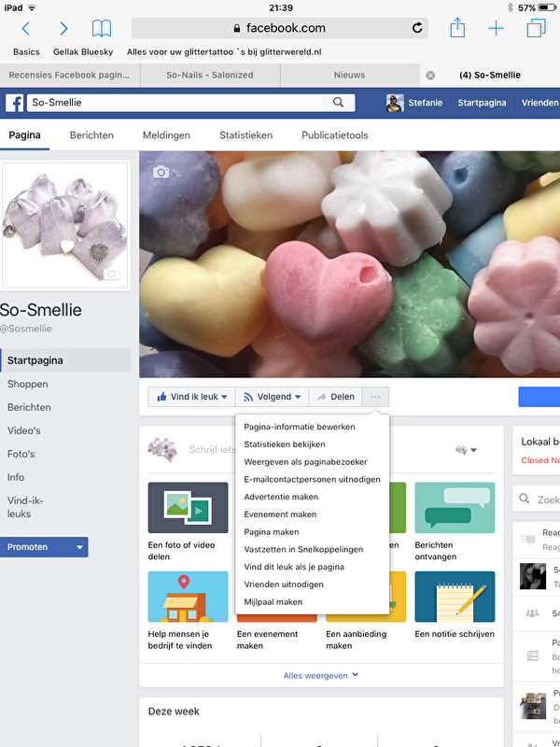Screen dimensions: 560x747
Task: Reload page with the refresh icon
Action: point(417,28)
